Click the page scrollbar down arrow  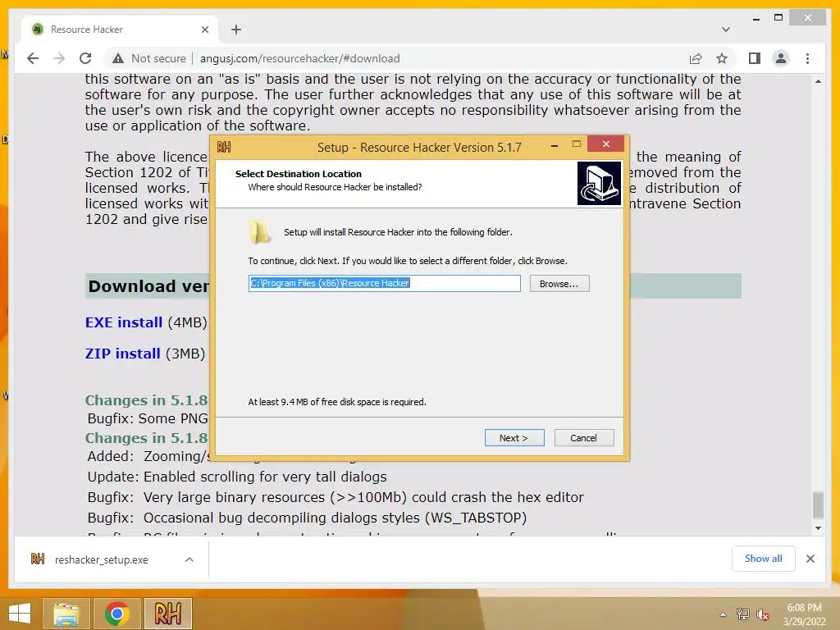tap(818, 527)
